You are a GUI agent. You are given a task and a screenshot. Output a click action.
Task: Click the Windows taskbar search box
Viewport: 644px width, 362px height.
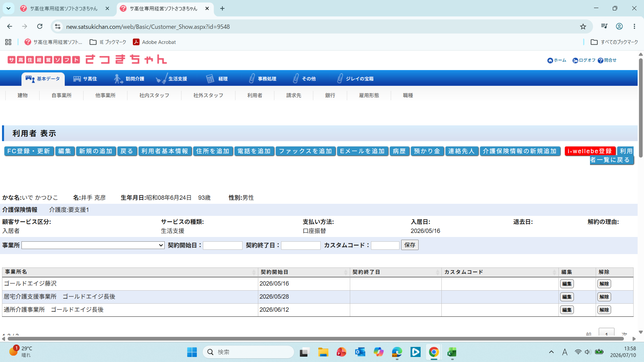pyautogui.click(x=248, y=352)
